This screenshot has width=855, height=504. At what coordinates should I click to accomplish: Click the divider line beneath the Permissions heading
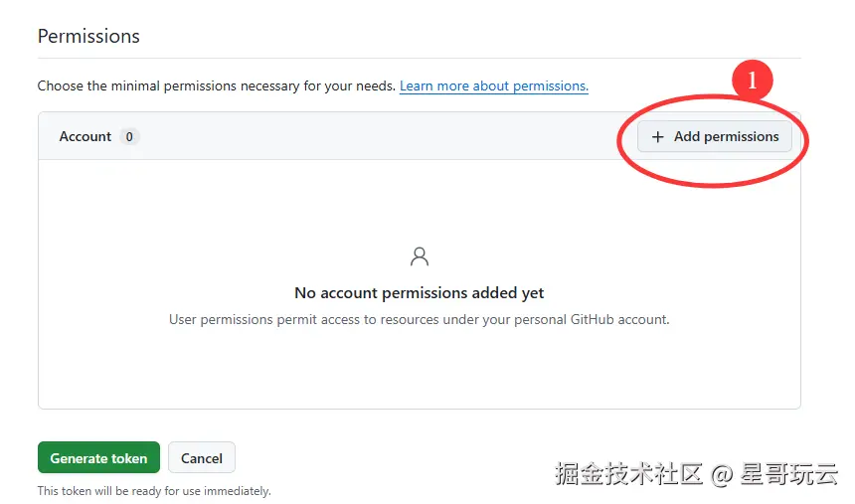(x=420, y=58)
